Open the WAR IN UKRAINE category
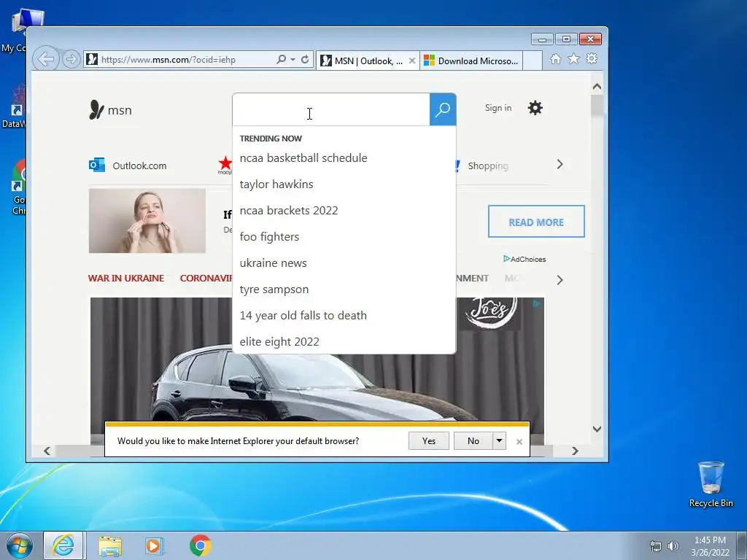 [x=125, y=278]
